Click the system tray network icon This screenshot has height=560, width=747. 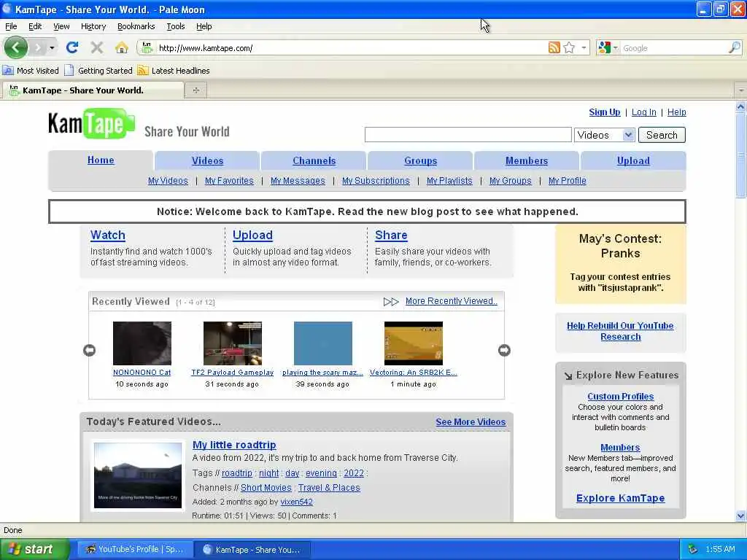pyautogui.click(x=693, y=549)
